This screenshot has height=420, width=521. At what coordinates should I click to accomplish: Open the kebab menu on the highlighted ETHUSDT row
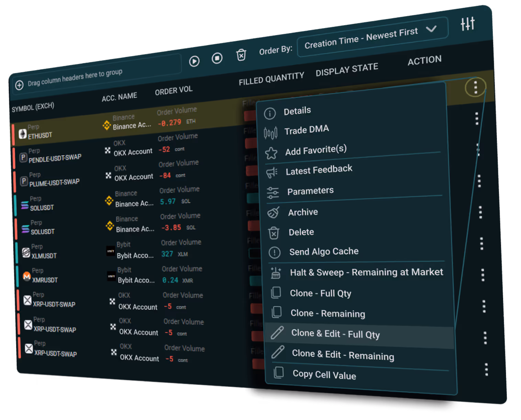tap(475, 88)
